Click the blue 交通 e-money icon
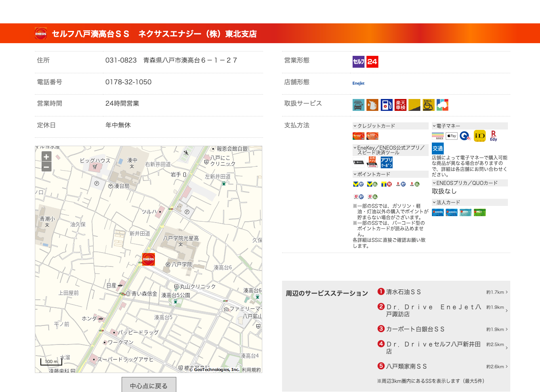The image size is (540, 392). [x=438, y=148]
